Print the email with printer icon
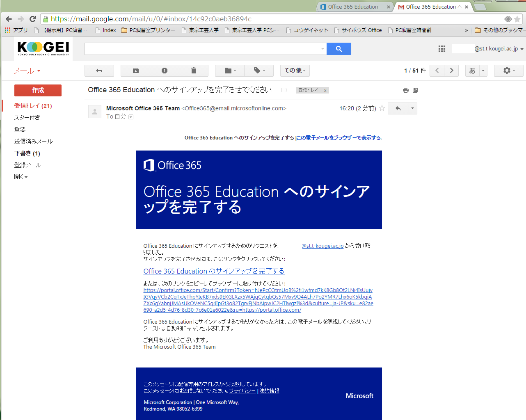The height and width of the screenshot is (420, 526). (406, 90)
